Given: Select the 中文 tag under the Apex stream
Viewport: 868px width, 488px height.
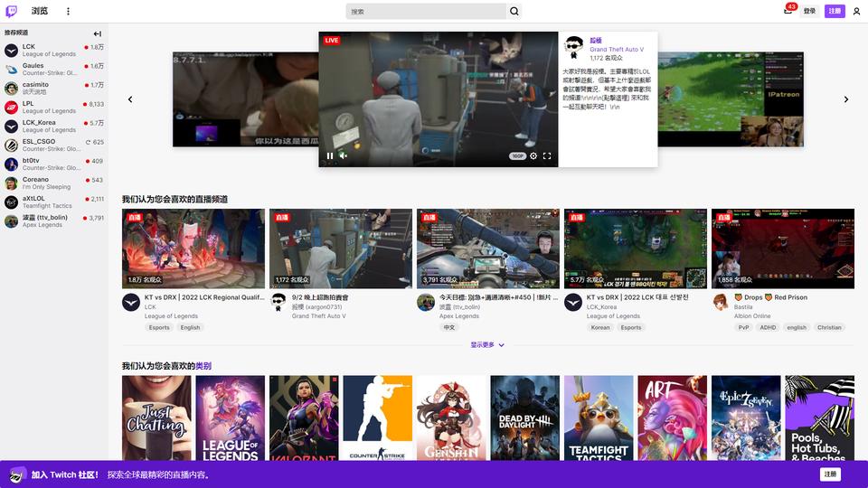Looking at the screenshot, I should pyautogui.click(x=449, y=327).
